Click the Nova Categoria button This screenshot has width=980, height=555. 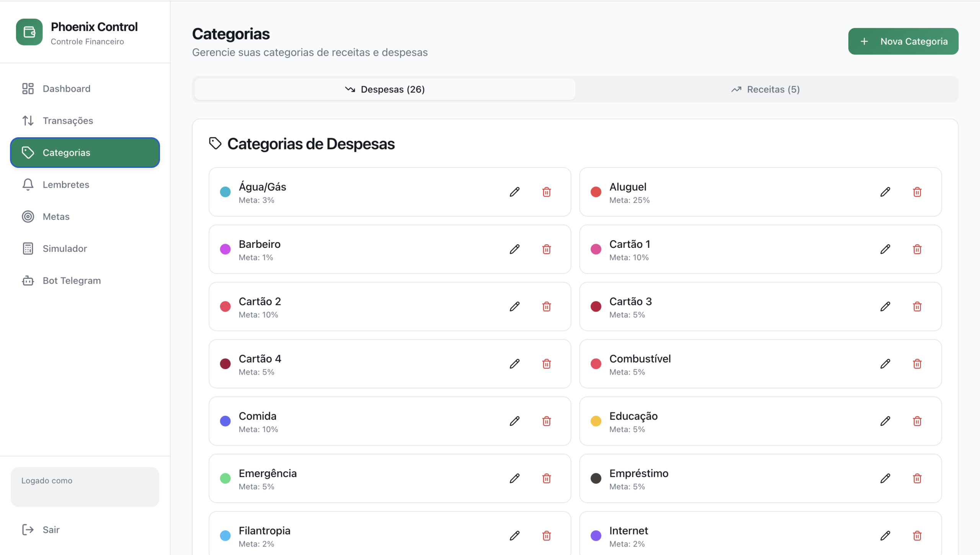(903, 41)
